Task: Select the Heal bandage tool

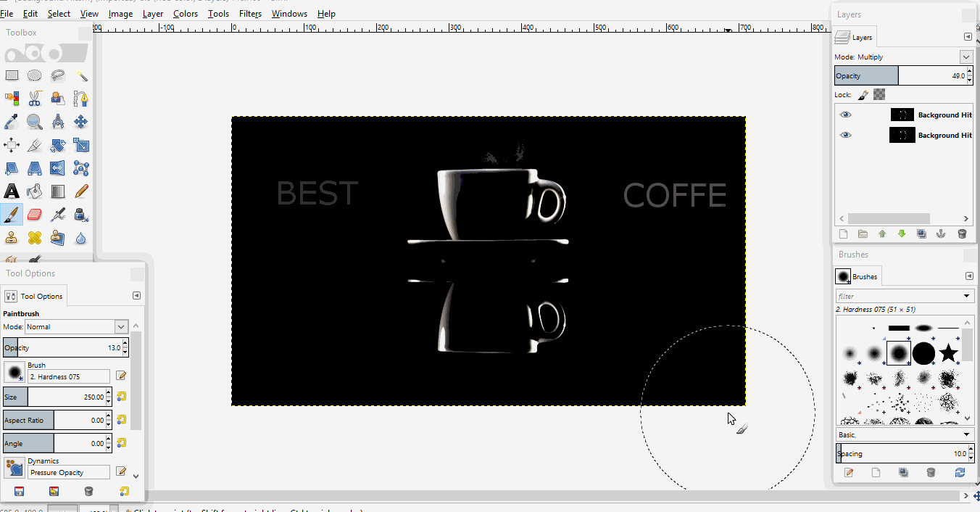Action: point(35,237)
